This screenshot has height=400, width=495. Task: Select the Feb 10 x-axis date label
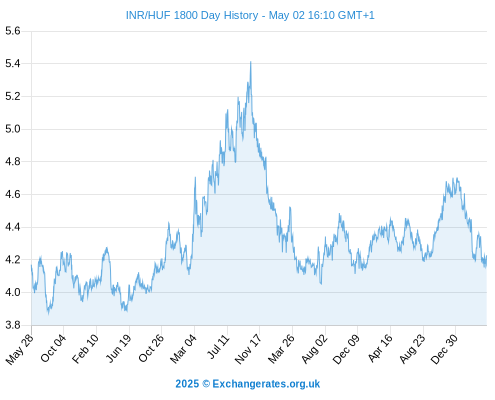[x=85, y=349]
